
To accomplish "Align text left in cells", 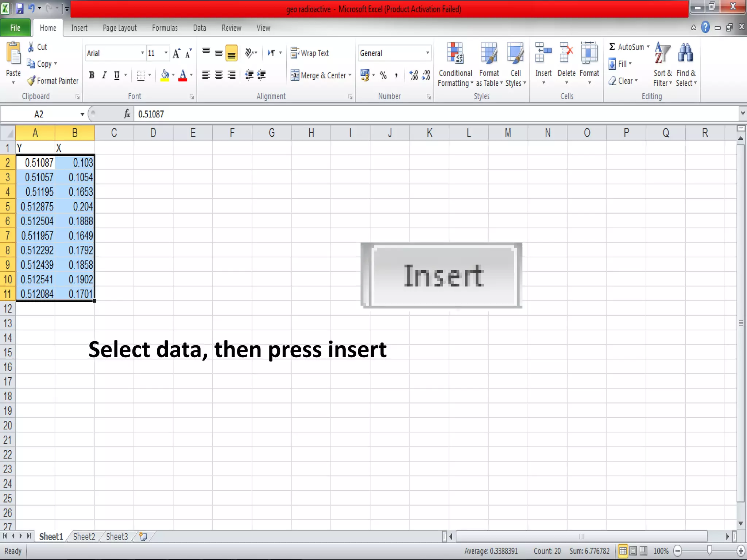I will point(206,75).
